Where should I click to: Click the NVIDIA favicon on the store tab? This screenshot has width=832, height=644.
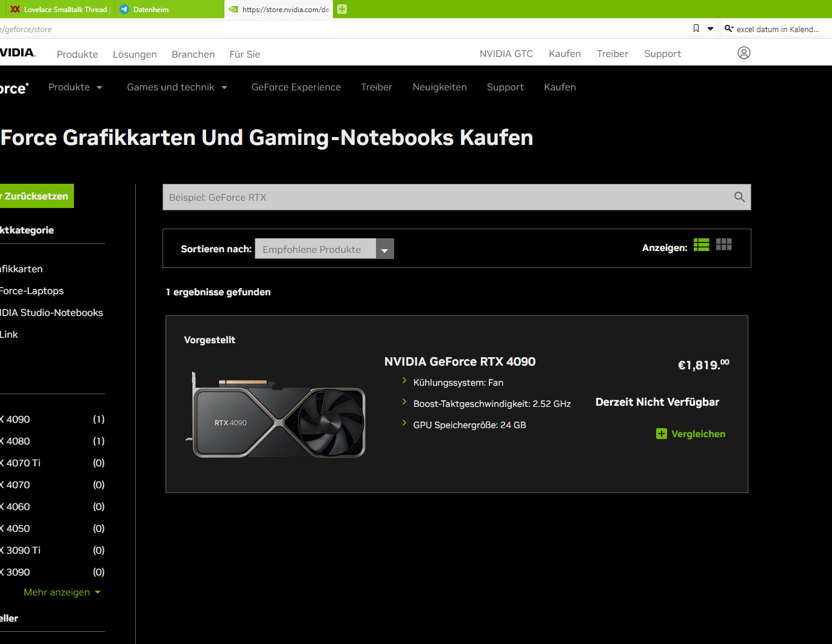[233, 9]
